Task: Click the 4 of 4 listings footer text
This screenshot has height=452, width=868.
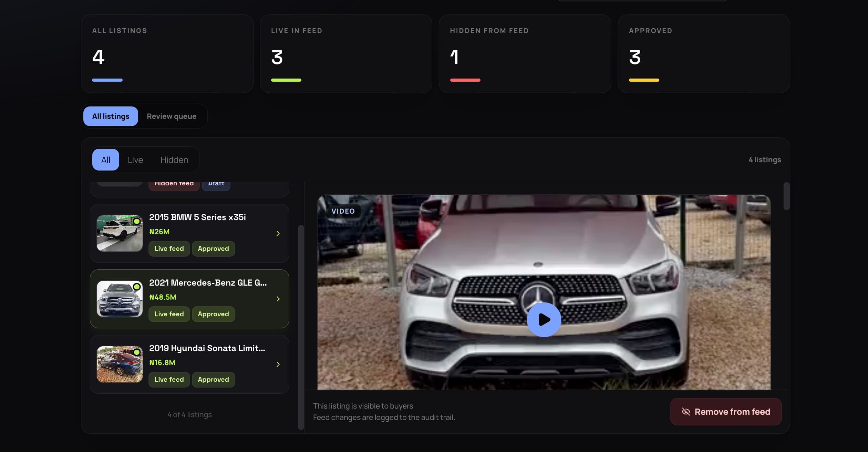Action: (189, 414)
